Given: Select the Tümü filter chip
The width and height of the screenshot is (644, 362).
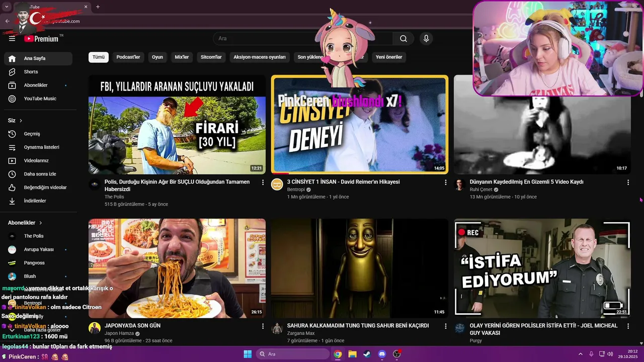Looking at the screenshot, I should point(99,57).
